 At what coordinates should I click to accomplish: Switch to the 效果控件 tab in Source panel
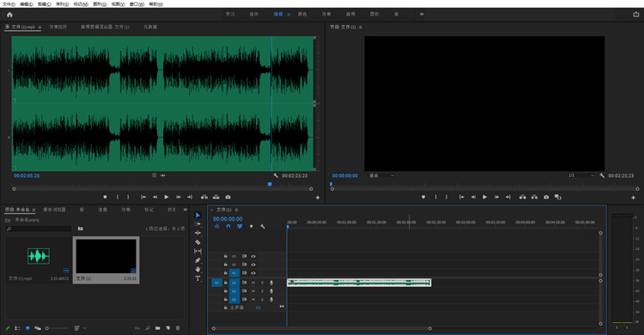[58, 27]
